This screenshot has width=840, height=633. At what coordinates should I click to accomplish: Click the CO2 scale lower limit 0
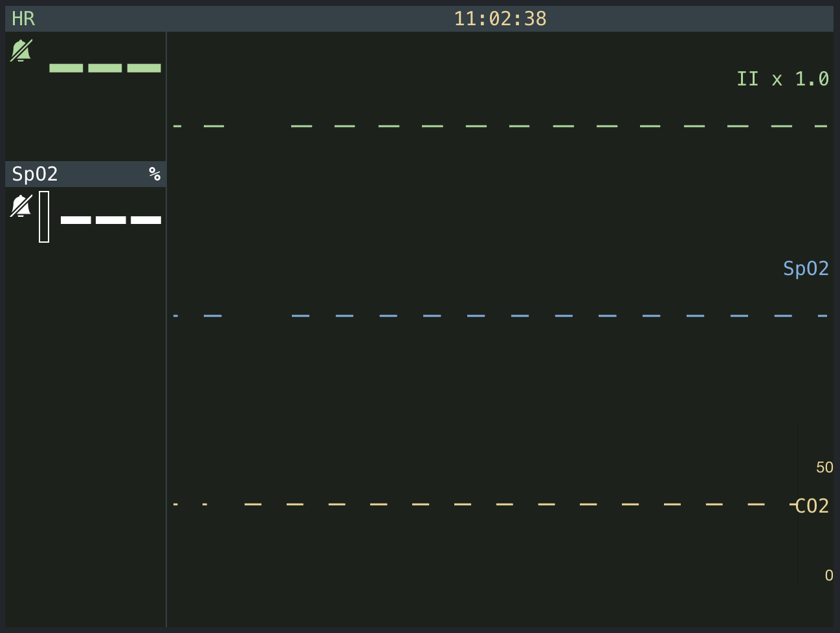828,575
